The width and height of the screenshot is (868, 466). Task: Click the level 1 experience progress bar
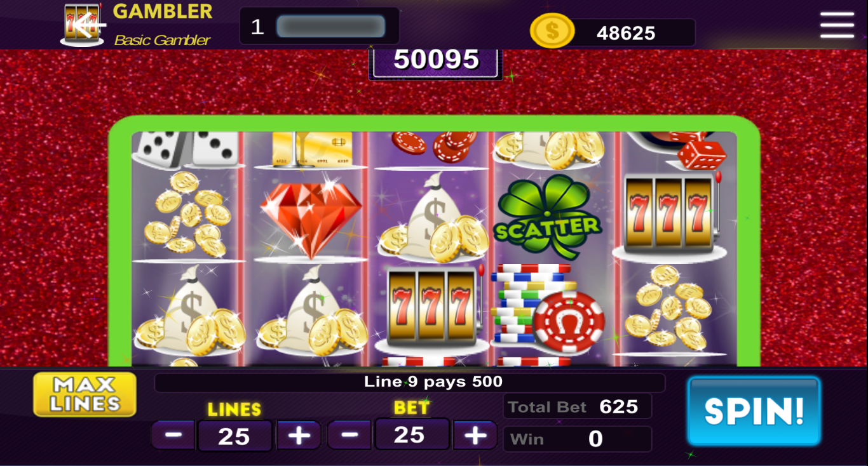click(330, 27)
